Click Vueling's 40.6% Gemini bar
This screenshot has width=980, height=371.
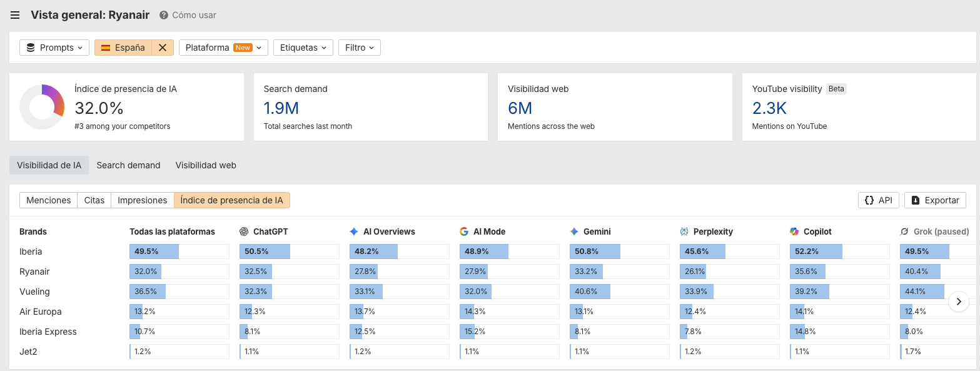coord(620,292)
